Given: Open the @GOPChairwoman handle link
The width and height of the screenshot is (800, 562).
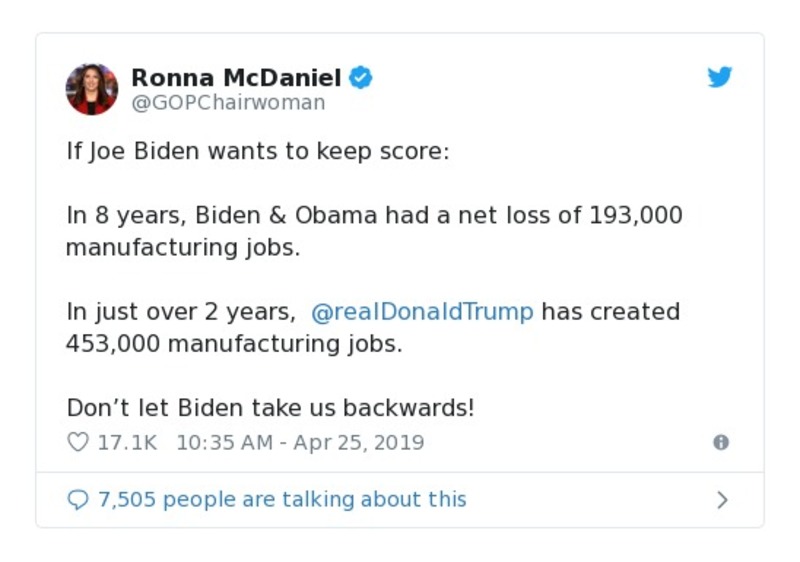Looking at the screenshot, I should tap(228, 102).
